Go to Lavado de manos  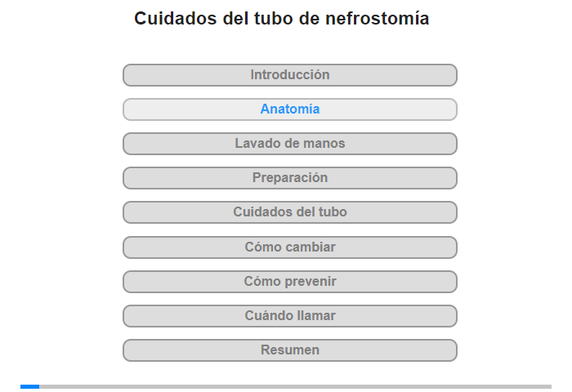pos(289,144)
